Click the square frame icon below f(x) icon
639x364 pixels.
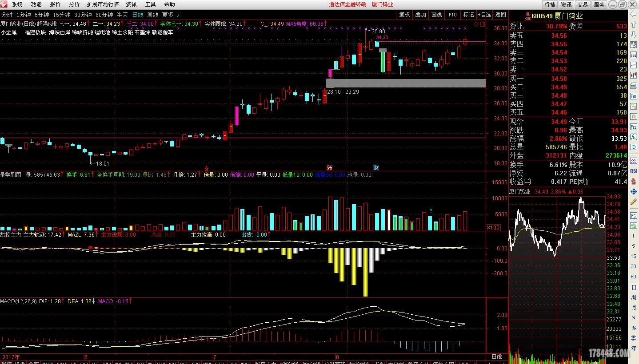pyautogui.click(x=633, y=146)
